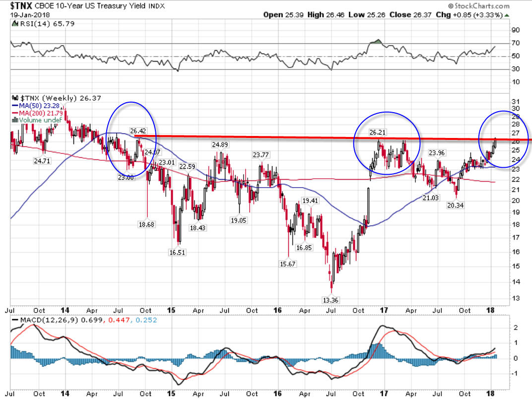532x399 pixels.
Task: Click the MACD(12,26,9) 0.699 legend text
Action: tap(62, 320)
